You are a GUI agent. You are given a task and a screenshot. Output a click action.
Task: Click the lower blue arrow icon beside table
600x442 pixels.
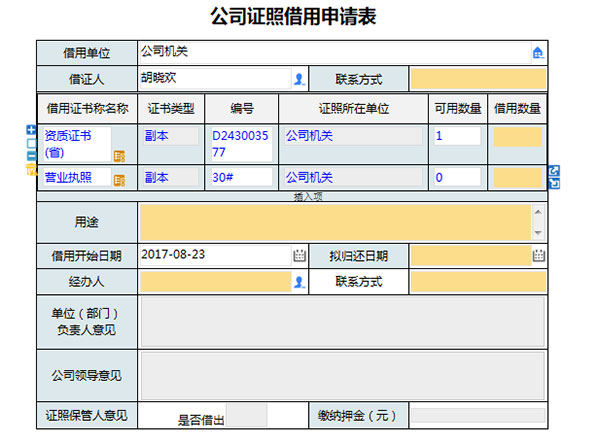click(x=554, y=183)
